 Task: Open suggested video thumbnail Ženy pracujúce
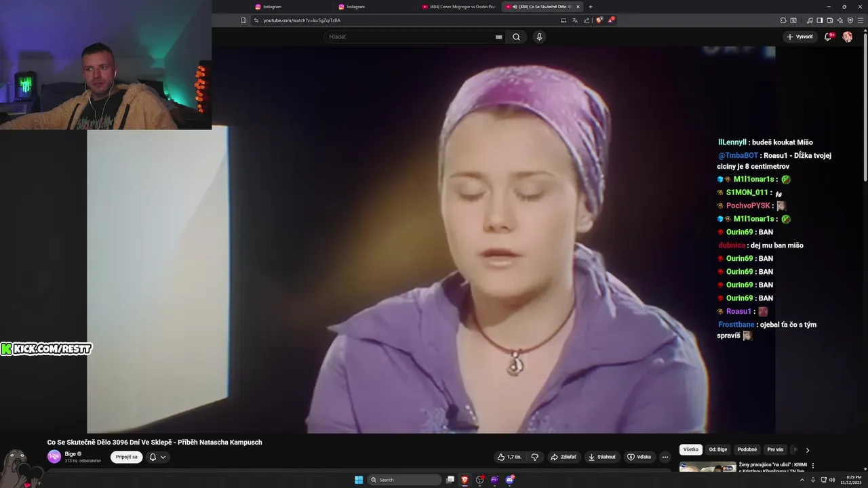(x=707, y=466)
